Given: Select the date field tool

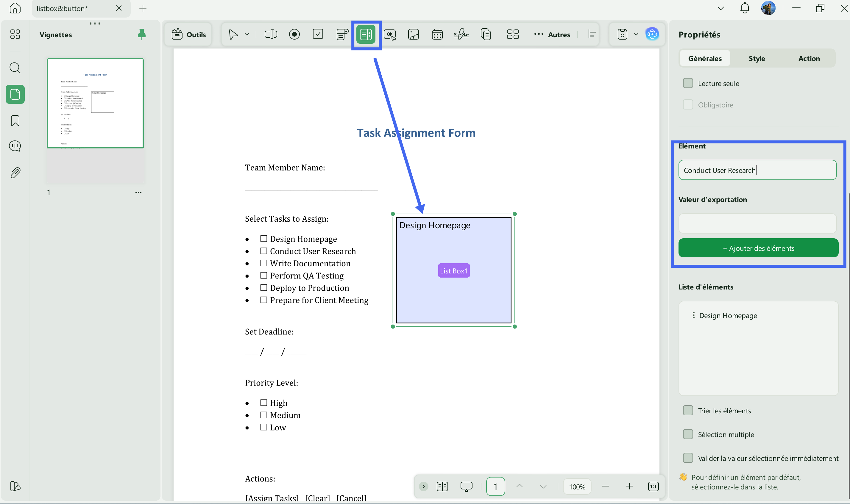Looking at the screenshot, I should (437, 34).
